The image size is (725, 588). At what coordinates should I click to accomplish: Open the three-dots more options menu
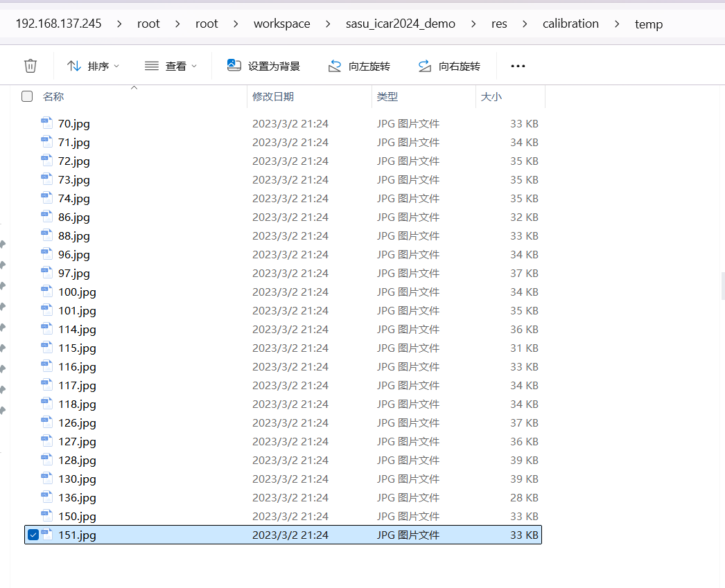(x=518, y=66)
